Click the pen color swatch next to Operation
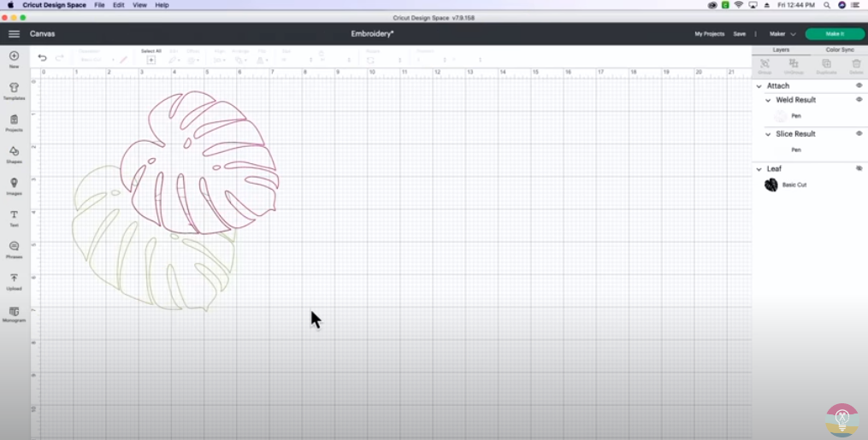This screenshot has width=868, height=440. tap(123, 60)
